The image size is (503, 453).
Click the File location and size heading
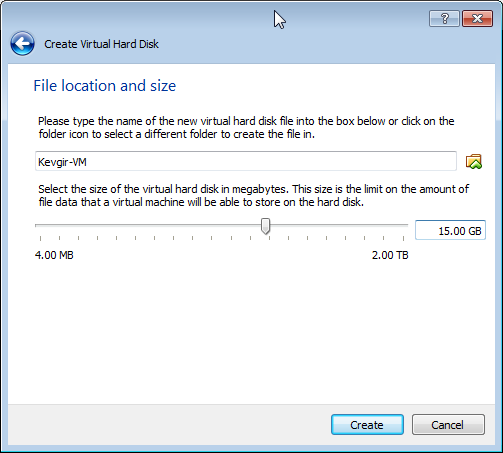[105, 86]
